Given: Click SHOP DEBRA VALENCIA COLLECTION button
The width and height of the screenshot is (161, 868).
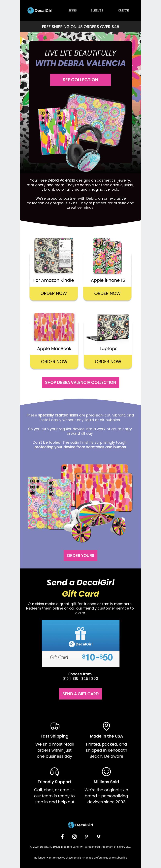Looking at the screenshot, I should pyautogui.click(x=80, y=382).
